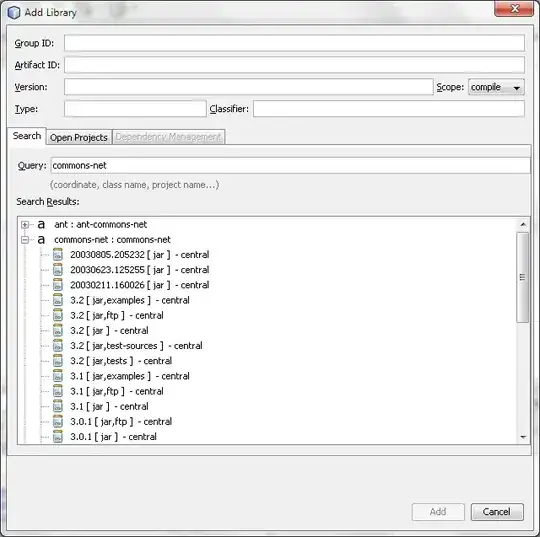Open the Scope compile dropdown
Image resolution: width=540 pixels, height=537 pixels.
coord(496,87)
